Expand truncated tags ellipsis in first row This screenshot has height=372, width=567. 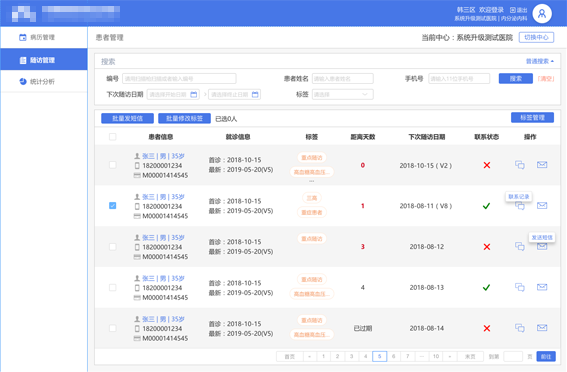(312, 181)
